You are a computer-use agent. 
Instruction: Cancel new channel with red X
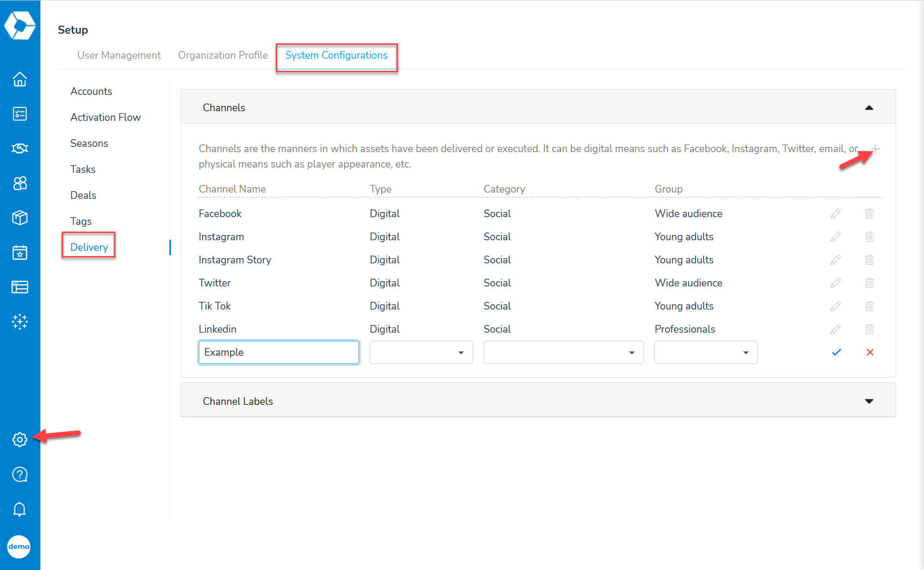tap(870, 352)
